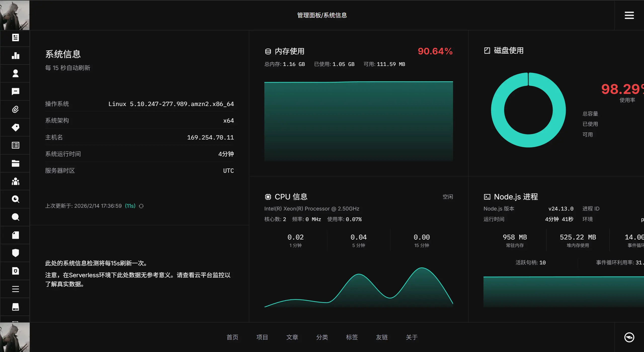Open the shield security sidebar icon

(x=15, y=253)
